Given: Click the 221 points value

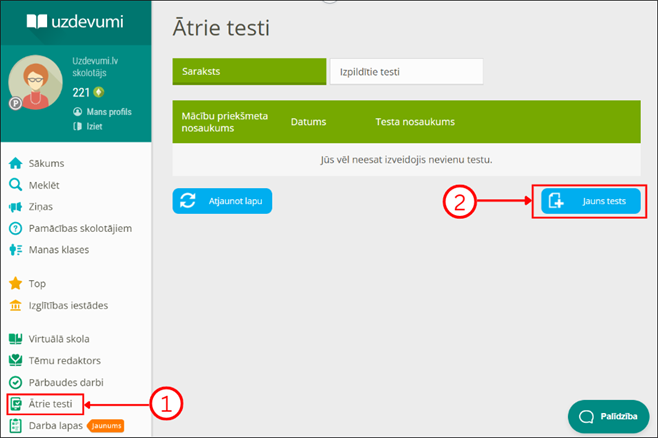Looking at the screenshot, I should click(x=81, y=92).
